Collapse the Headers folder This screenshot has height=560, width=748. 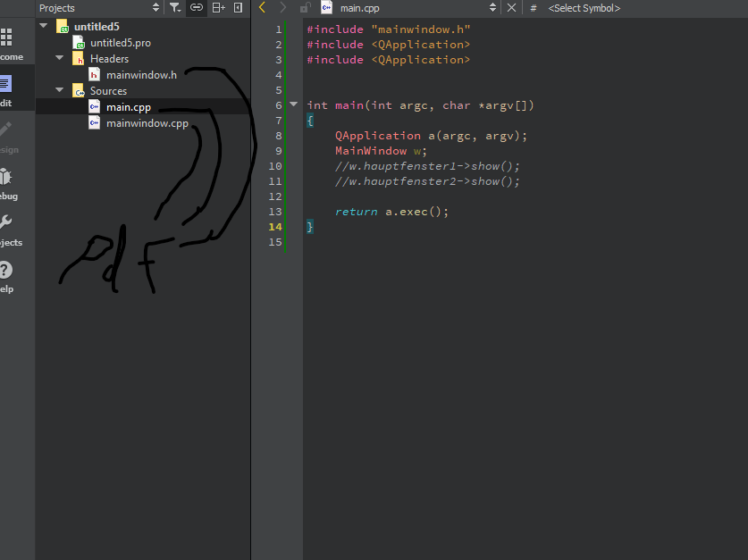pos(60,59)
